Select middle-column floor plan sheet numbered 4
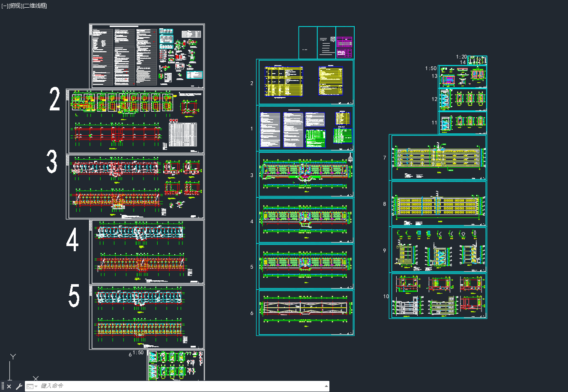568x392 pixels. coord(305,220)
